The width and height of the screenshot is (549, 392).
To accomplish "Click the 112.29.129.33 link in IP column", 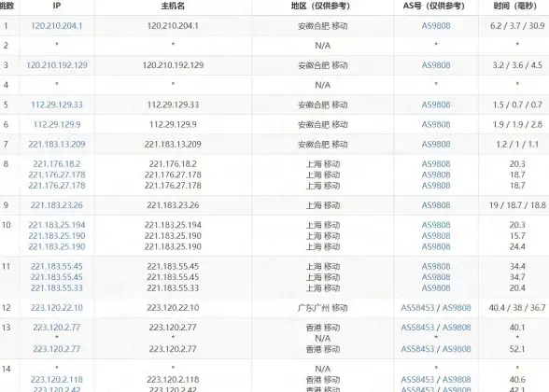I will coord(57,105).
